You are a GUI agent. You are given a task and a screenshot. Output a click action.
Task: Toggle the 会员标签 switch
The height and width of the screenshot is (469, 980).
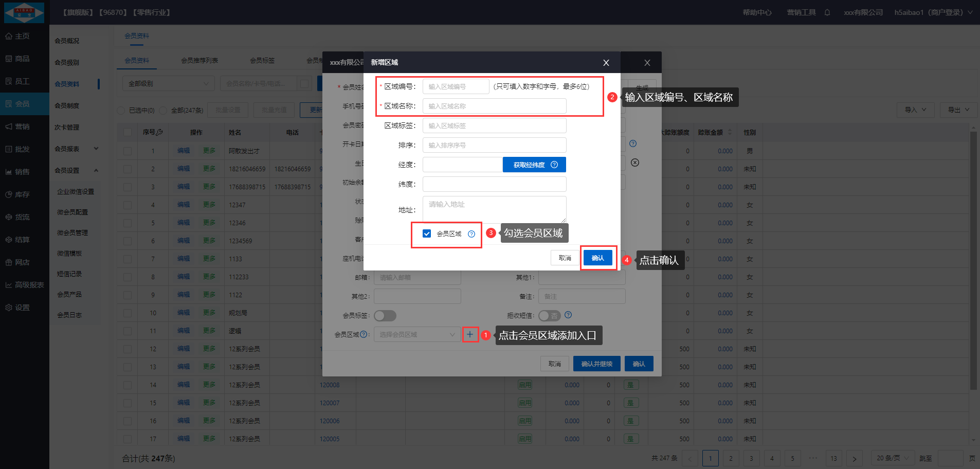385,315
